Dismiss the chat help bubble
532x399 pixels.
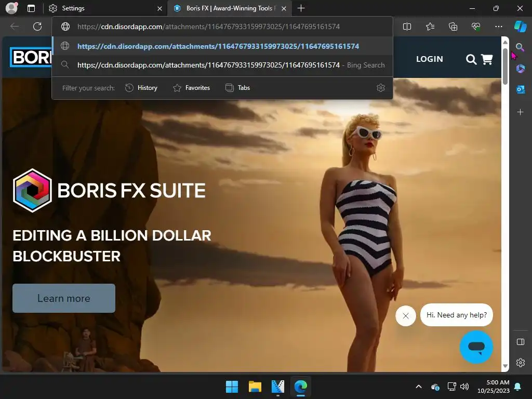[x=405, y=316]
